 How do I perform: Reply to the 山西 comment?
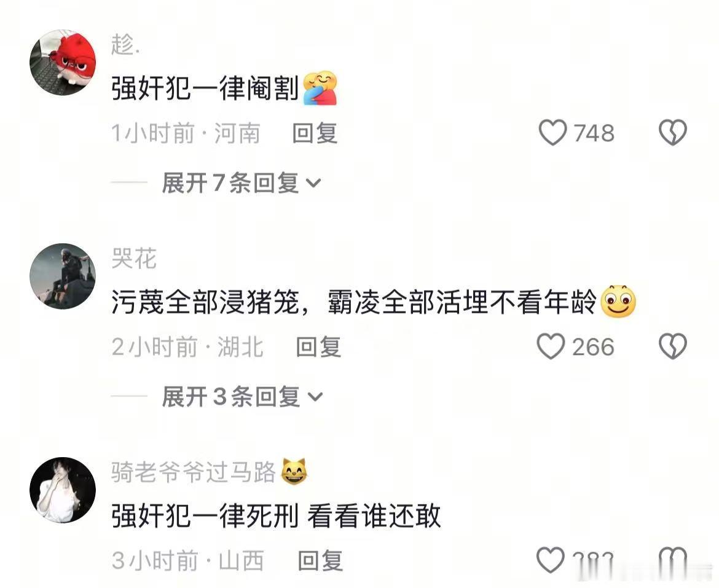click(321, 560)
